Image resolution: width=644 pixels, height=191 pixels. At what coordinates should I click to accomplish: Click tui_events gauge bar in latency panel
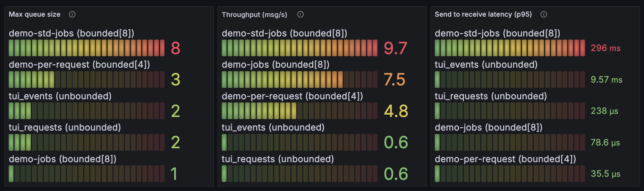(510, 79)
